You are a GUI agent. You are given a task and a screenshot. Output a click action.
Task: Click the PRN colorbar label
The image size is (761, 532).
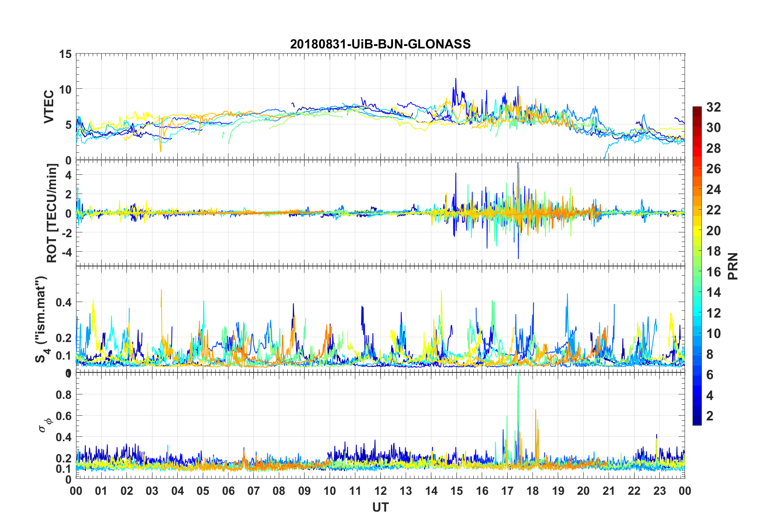pyautogui.click(x=733, y=266)
